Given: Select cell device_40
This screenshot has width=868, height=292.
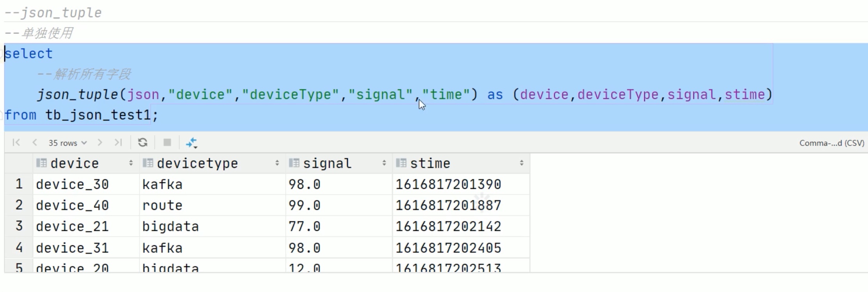Looking at the screenshot, I should (x=86, y=205).
